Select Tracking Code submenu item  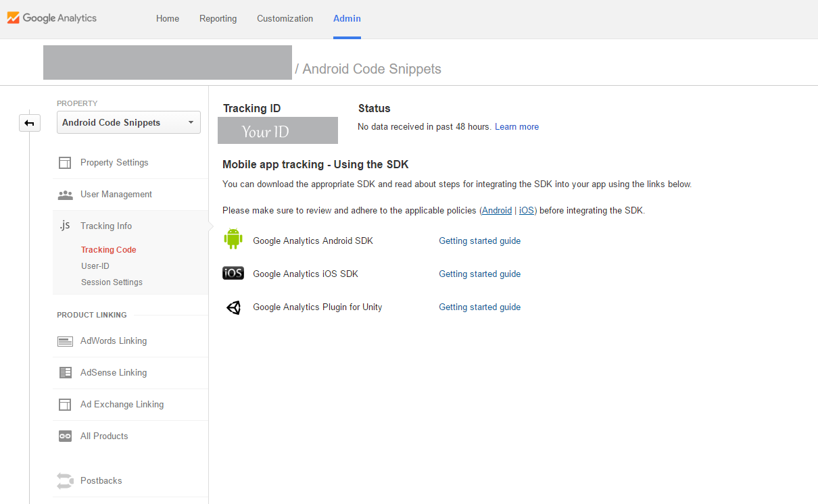[109, 250]
